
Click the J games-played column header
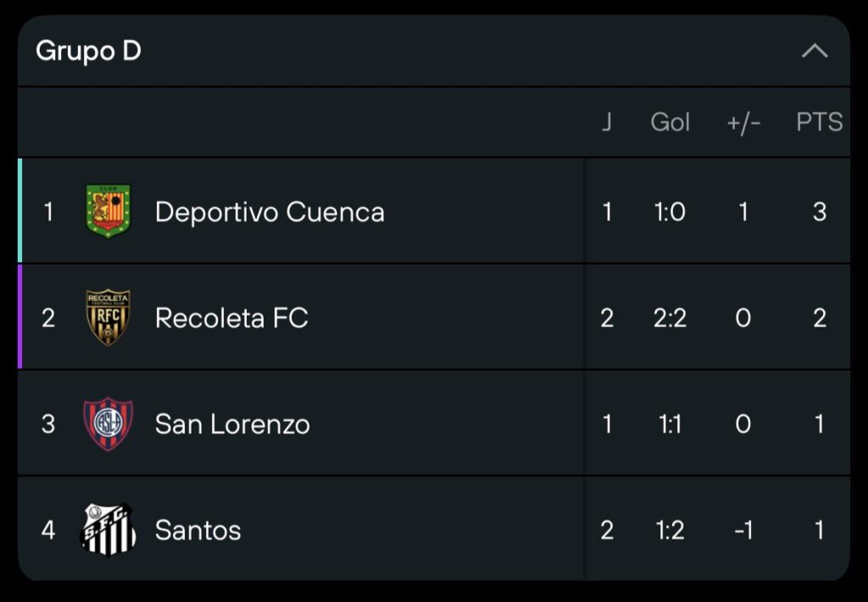click(606, 122)
